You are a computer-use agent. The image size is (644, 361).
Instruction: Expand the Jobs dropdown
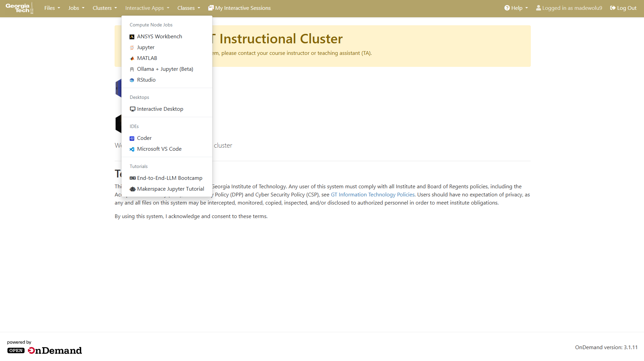point(76,8)
